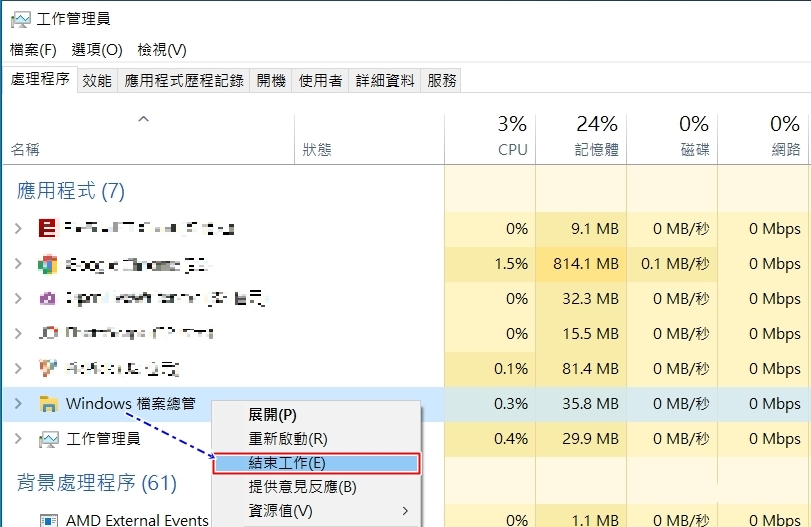Click the red E application icon

(x=47, y=229)
